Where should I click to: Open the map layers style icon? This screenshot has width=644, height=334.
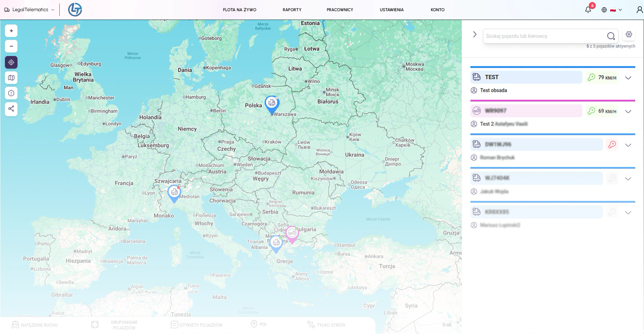click(11, 78)
